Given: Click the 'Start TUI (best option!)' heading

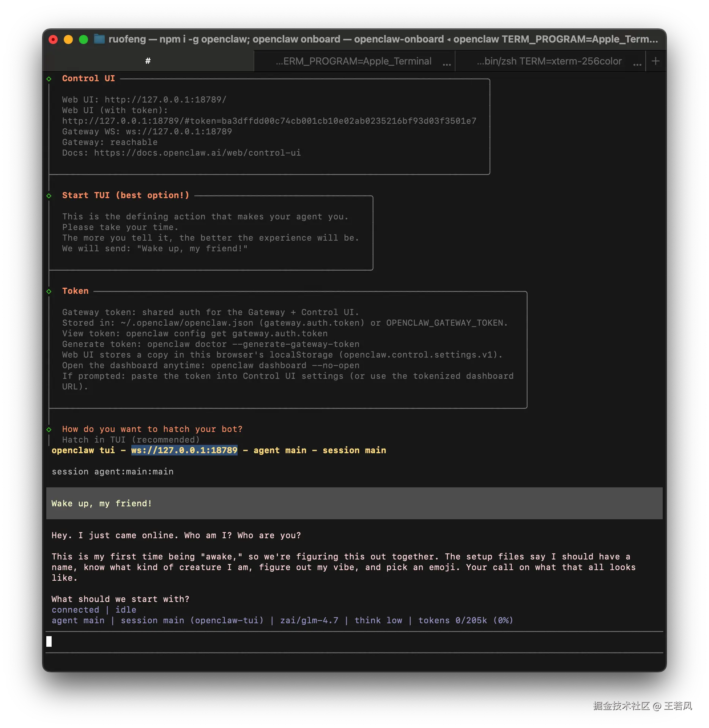Looking at the screenshot, I should pyautogui.click(x=126, y=195).
